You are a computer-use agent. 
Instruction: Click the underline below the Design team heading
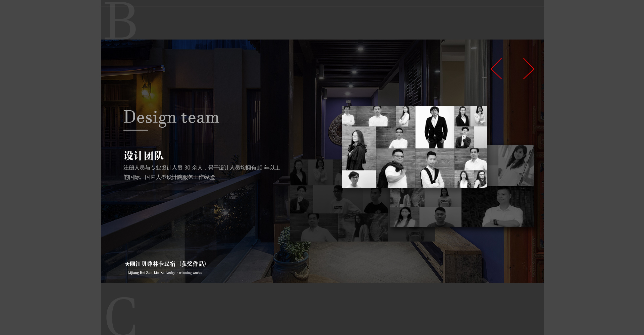pos(136,130)
